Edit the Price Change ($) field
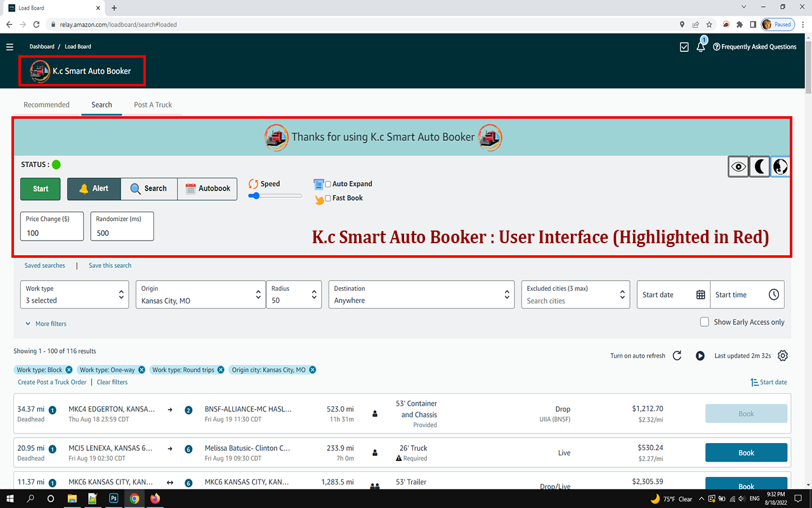812x508 pixels. tap(52, 227)
